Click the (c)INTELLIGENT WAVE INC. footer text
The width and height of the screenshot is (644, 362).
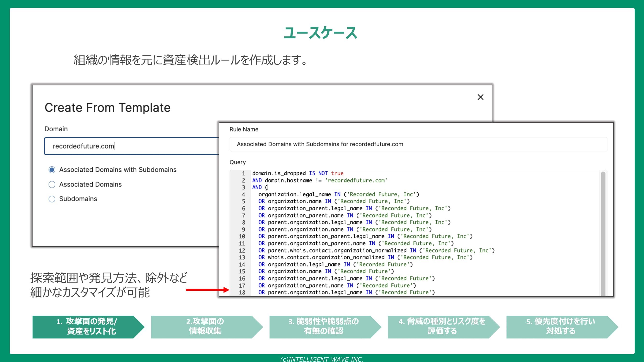(321, 359)
